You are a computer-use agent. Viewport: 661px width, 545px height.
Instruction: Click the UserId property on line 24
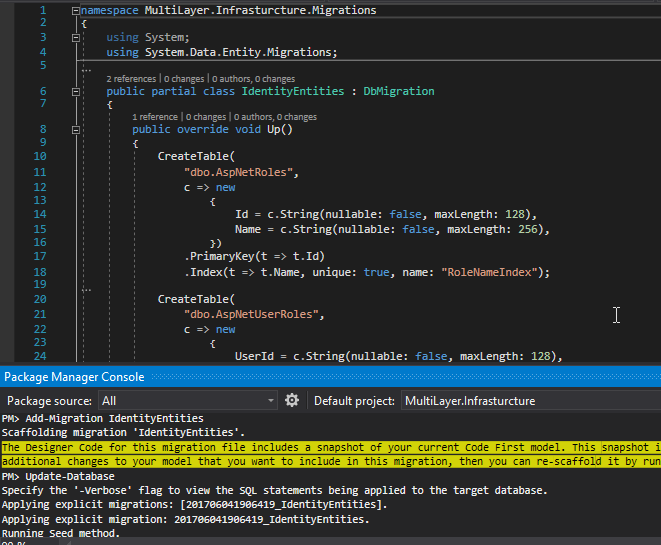point(254,356)
